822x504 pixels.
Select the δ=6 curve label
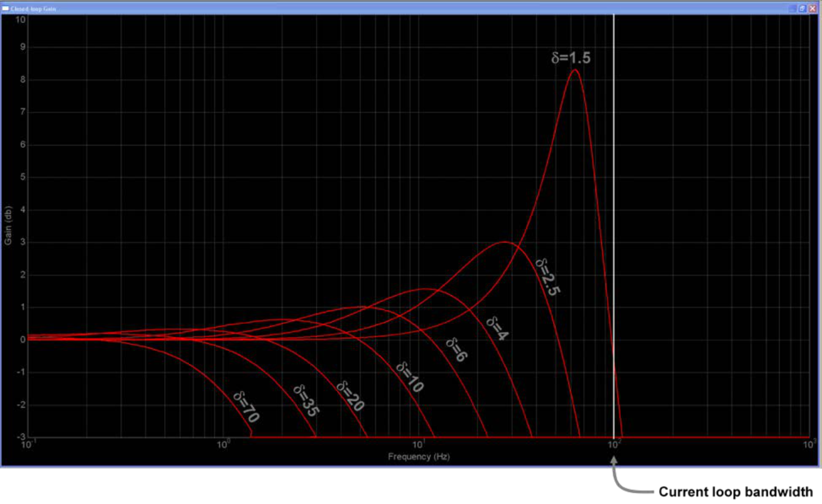pos(457,349)
